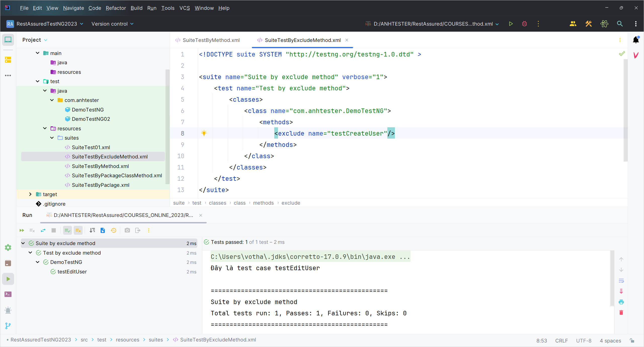Go to line via 8:53 indicator
This screenshot has width=644, height=347.
tap(542, 340)
